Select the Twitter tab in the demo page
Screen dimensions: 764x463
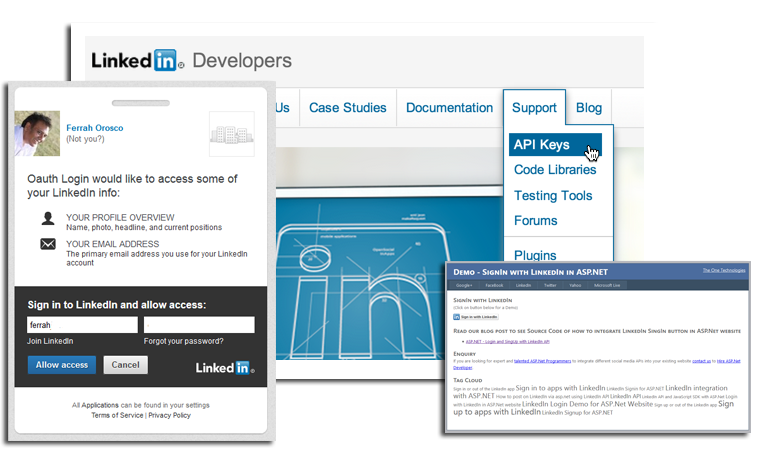[x=549, y=285]
